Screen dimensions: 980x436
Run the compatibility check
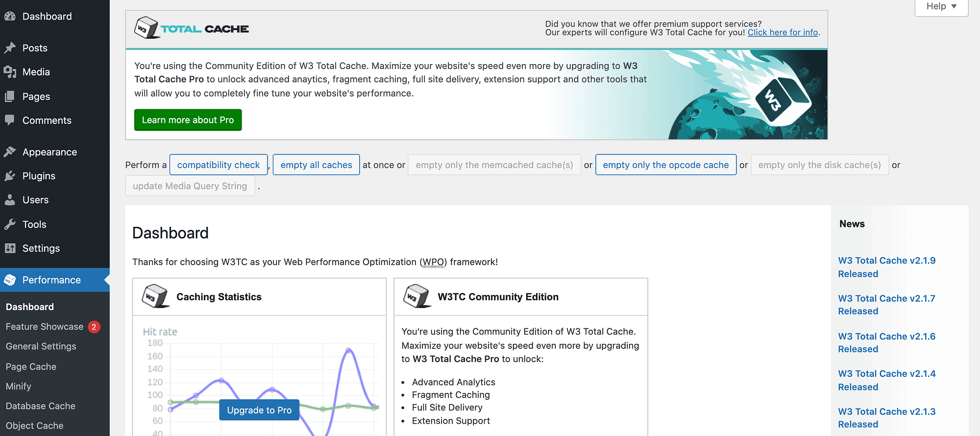click(x=219, y=165)
